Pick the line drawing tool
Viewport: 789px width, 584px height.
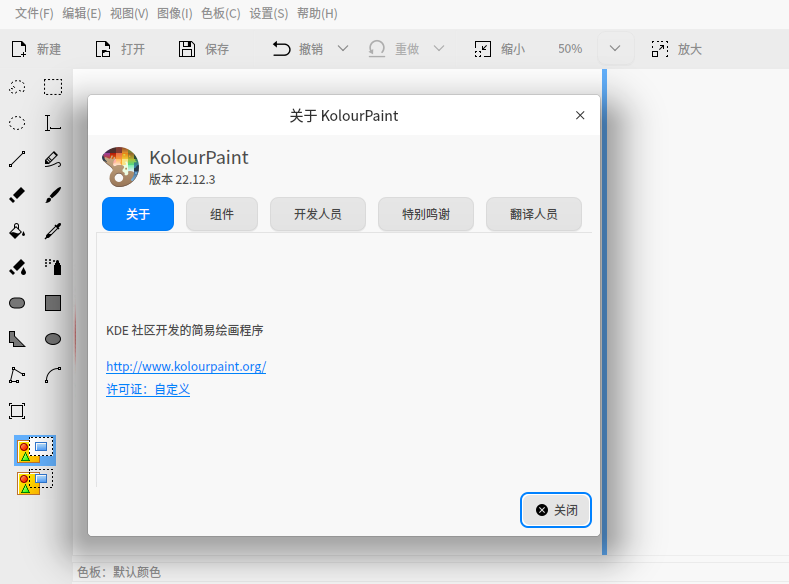17,159
